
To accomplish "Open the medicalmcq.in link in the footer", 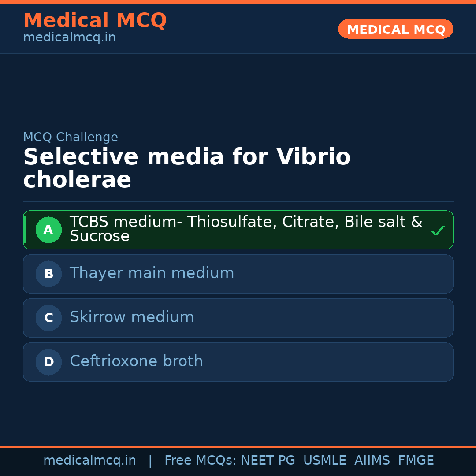I will coord(89,461).
